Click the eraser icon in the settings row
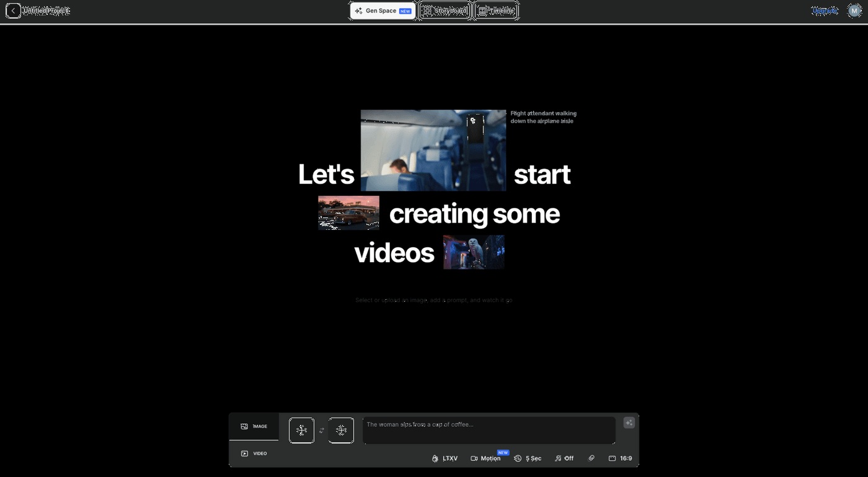Viewport: 868px width, 477px height. click(x=591, y=458)
